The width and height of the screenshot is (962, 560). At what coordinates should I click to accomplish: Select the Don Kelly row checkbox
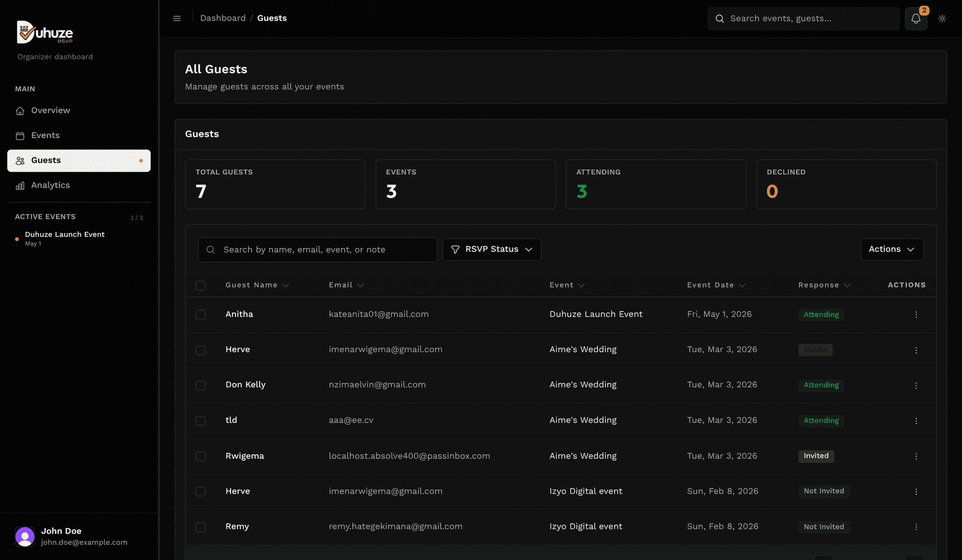click(x=200, y=386)
